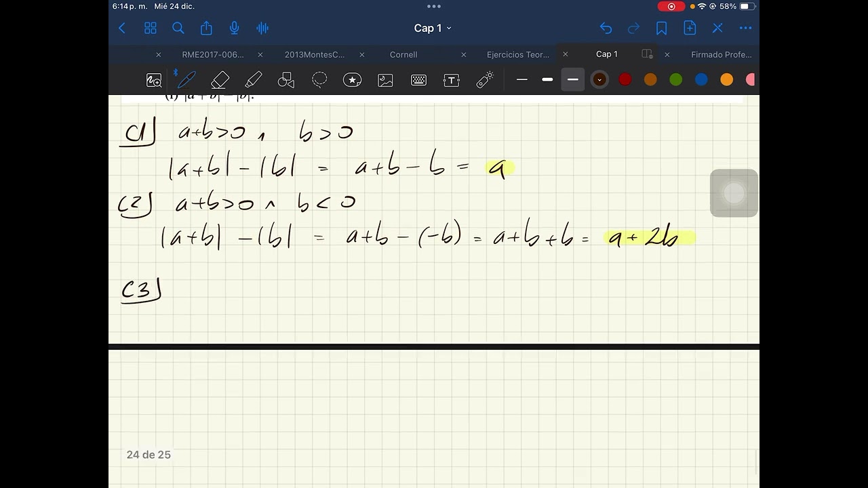The width and height of the screenshot is (868, 488).
Task: Pick the dark red color swatch
Action: (x=625, y=80)
